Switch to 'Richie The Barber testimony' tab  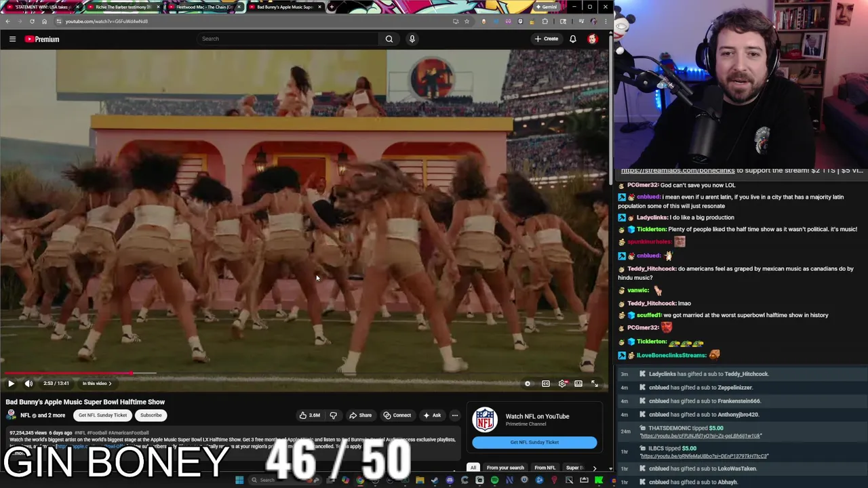122,7
